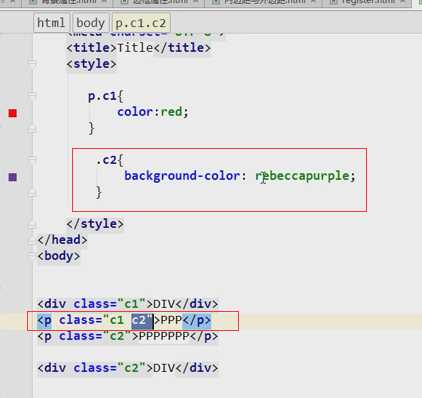Open the purple color swatch in gutter
The image size is (422, 398).
click(x=13, y=177)
